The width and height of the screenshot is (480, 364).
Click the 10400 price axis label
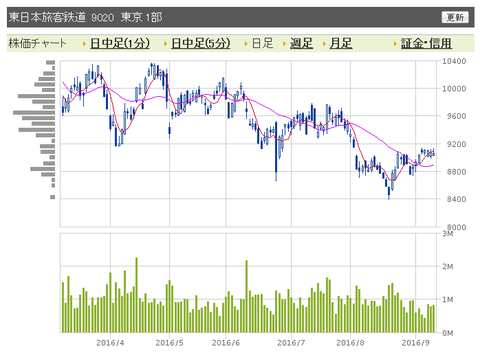click(454, 61)
